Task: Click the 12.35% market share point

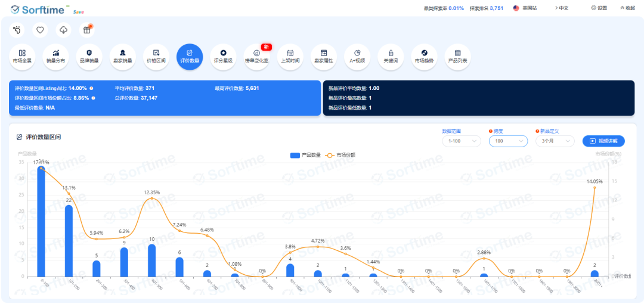Action: (151, 198)
